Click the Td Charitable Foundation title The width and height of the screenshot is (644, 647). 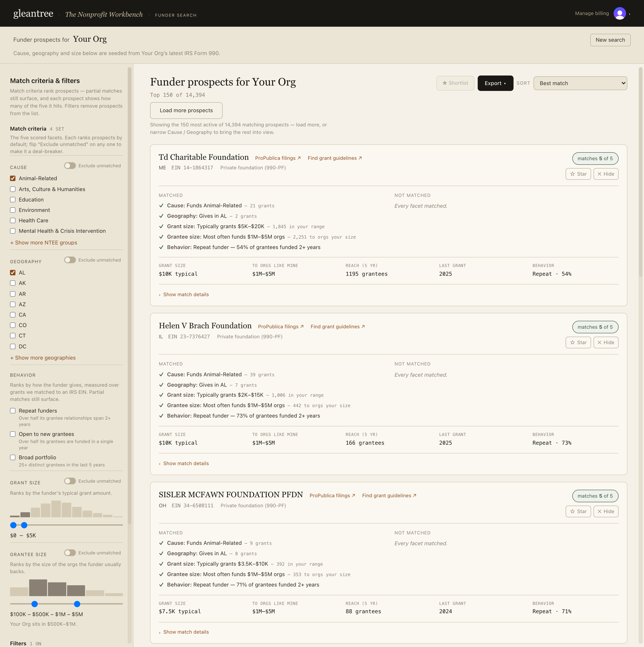203,157
